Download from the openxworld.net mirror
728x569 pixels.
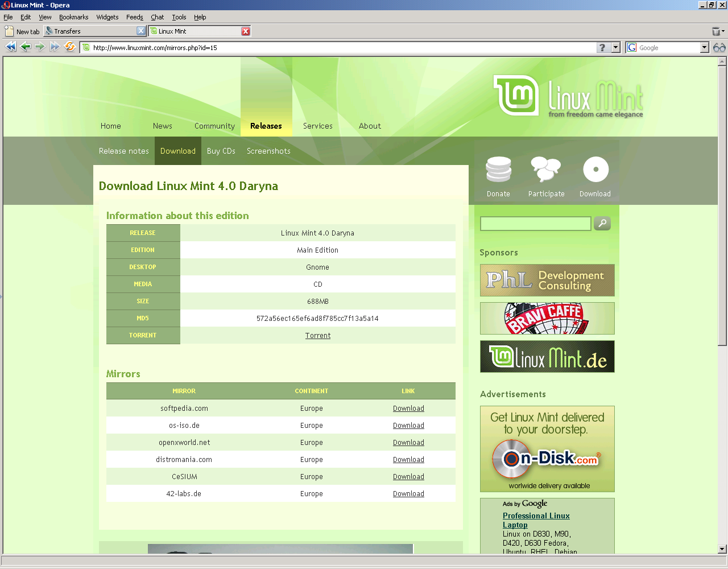408,443
